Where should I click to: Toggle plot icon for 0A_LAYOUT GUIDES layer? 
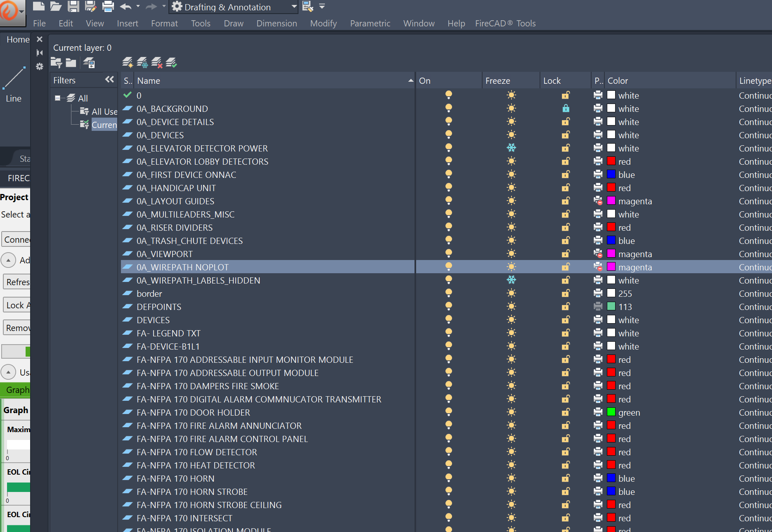(x=598, y=201)
